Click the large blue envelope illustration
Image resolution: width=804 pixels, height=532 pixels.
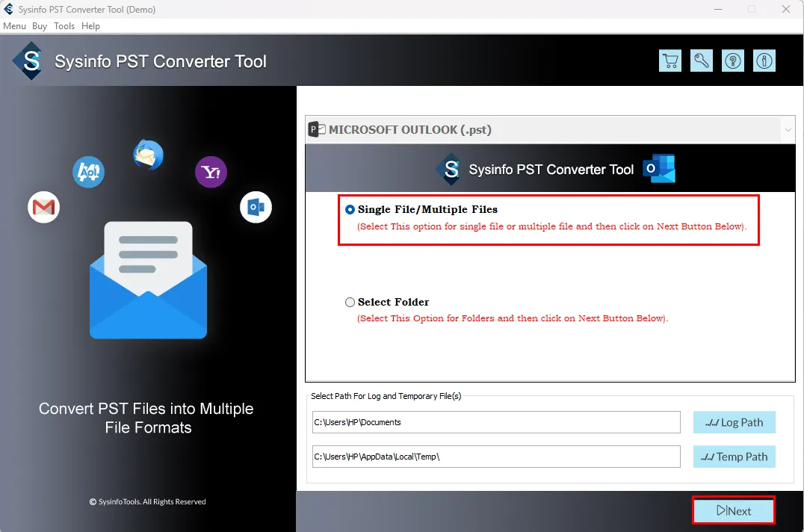148,280
